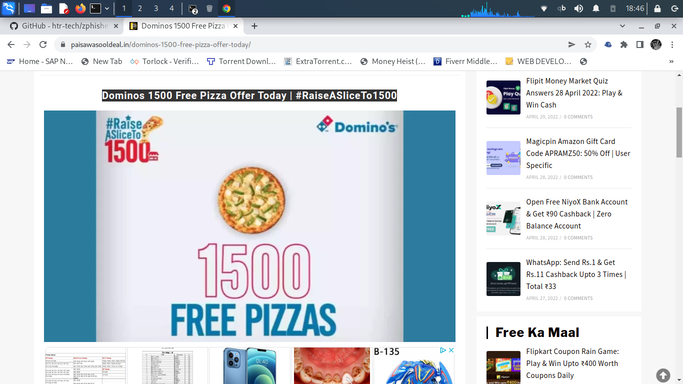Click the scroll-to-top arrow button
The height and width of the screenshot is (384, 683).
(x=663, y=375)
